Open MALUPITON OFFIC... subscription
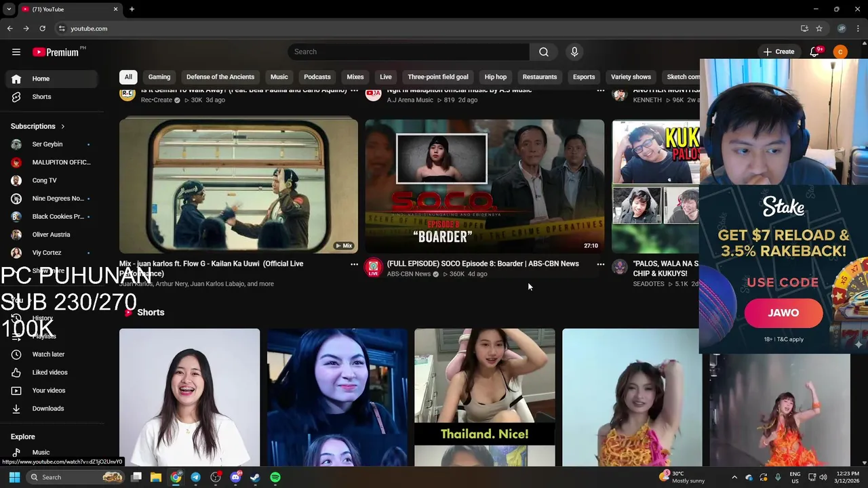Viewport: 868px width, 488px height. 52,163
